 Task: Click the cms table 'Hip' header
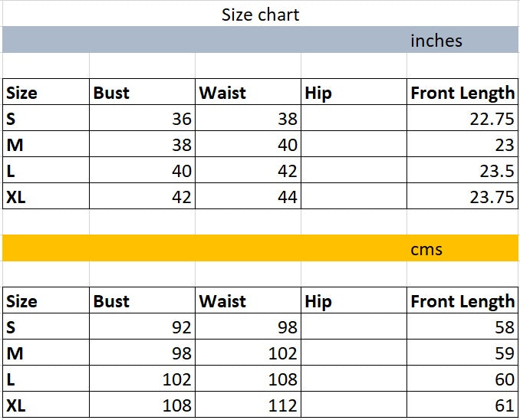pyautogui.click(x=354, y=301)
